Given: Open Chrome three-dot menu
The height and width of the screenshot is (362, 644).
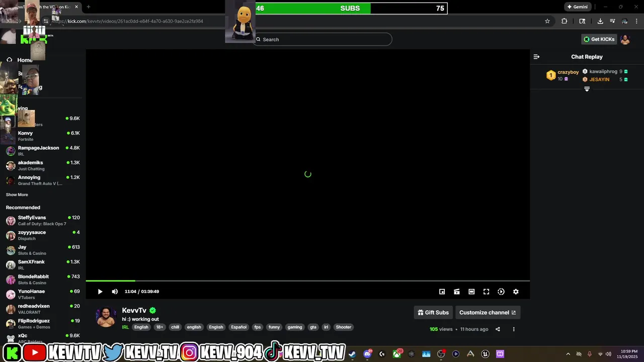Looking at the screenshot, I should [x=636, y=21].
